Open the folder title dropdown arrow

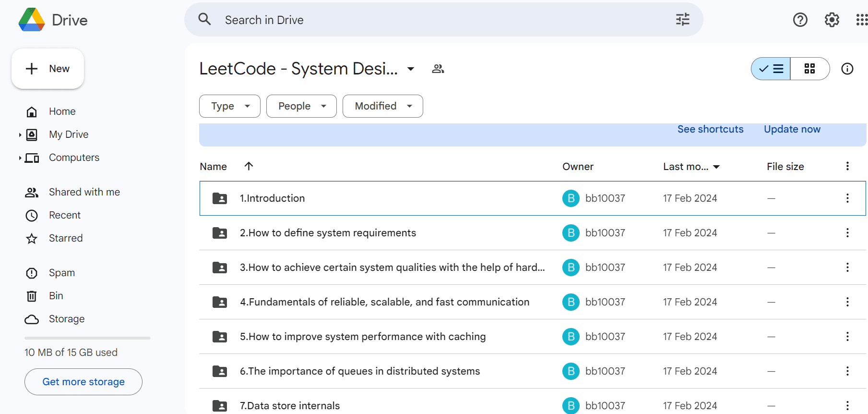coord(411,69)
